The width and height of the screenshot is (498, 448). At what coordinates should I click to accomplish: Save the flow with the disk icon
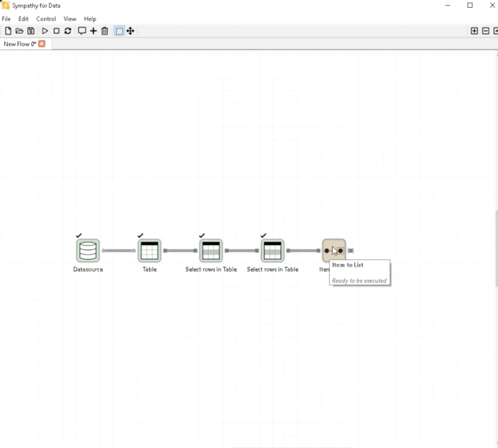[31, 31]
